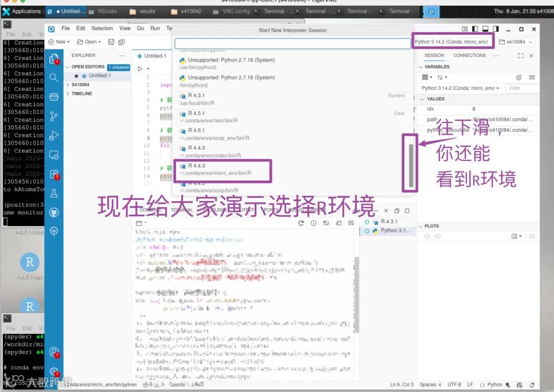Click the interpreter list scrollbar
554x392 pixels.
410,165
